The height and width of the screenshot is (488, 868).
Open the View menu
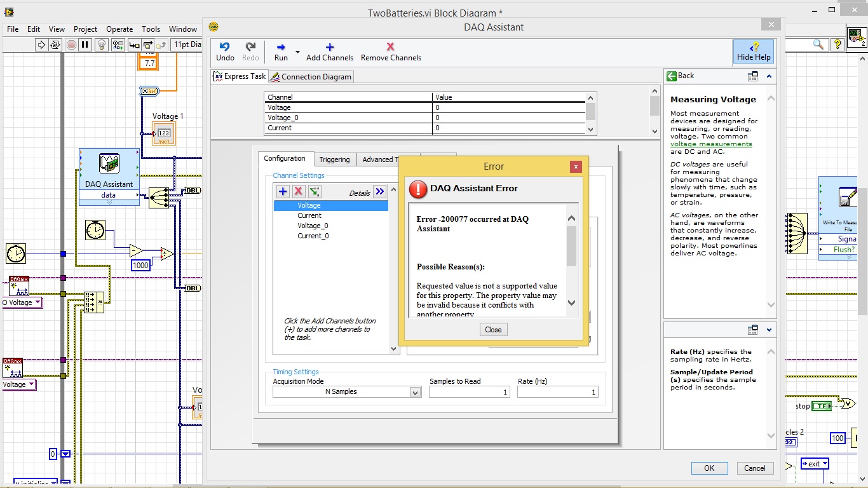tap(57, 29)
